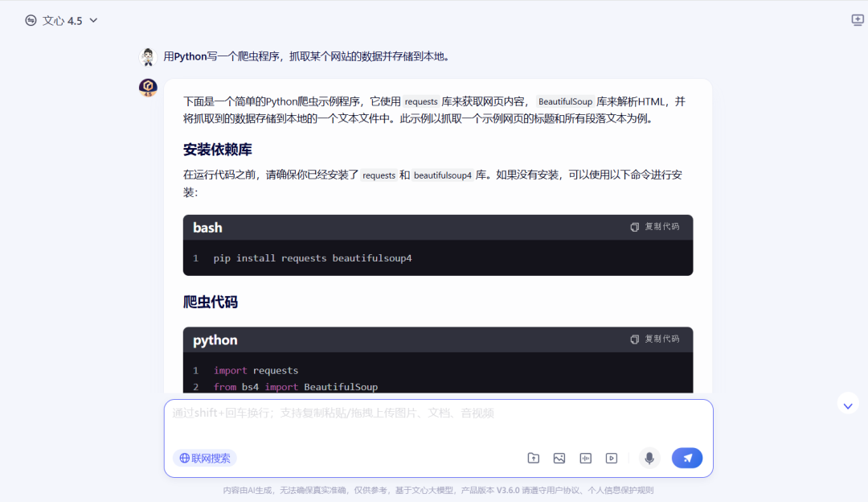This screenshot has height=502, width=868.
Task: Click the upload video icon
Action: pos(611,459)
